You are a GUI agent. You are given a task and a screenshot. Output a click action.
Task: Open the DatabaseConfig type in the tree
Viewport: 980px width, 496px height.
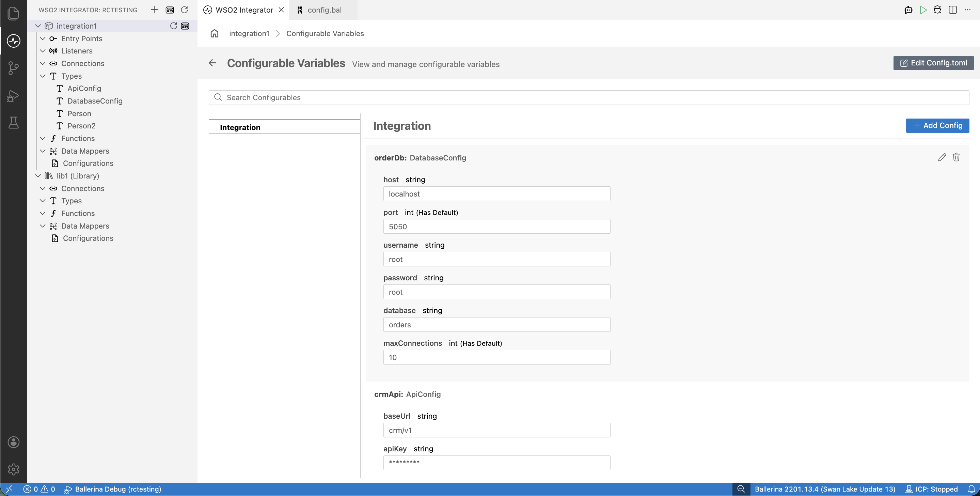(95, 101)
